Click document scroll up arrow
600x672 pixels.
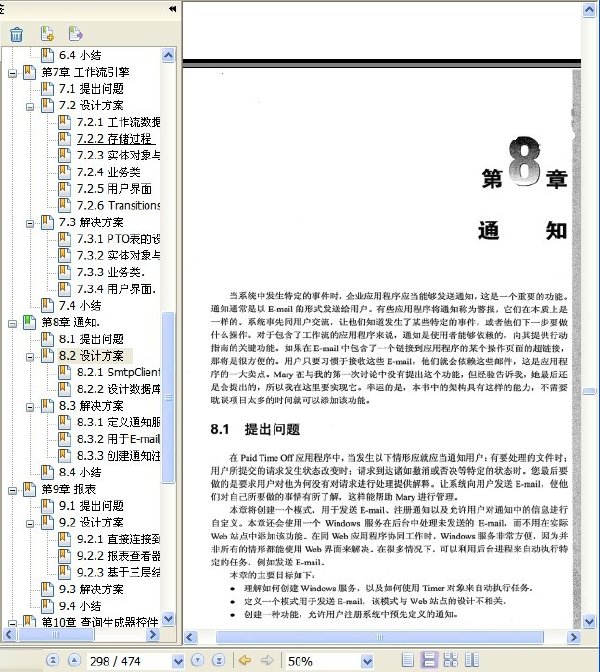[x=590, y=10]
